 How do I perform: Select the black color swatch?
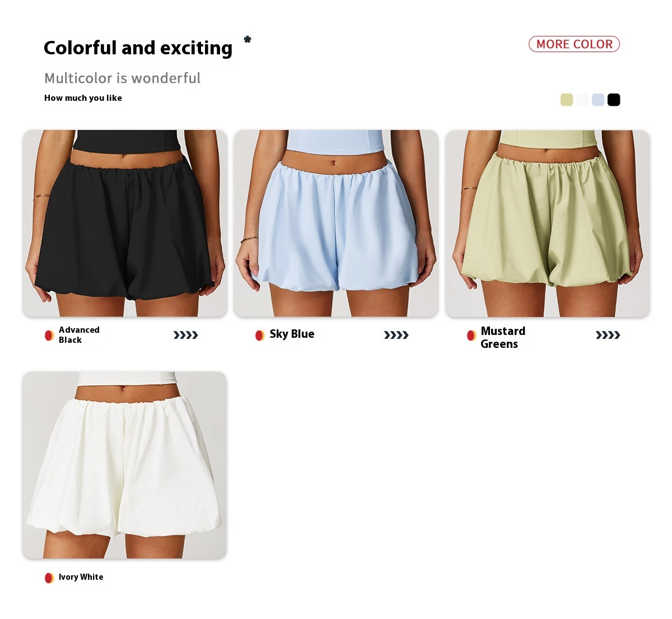coord(614,100)
